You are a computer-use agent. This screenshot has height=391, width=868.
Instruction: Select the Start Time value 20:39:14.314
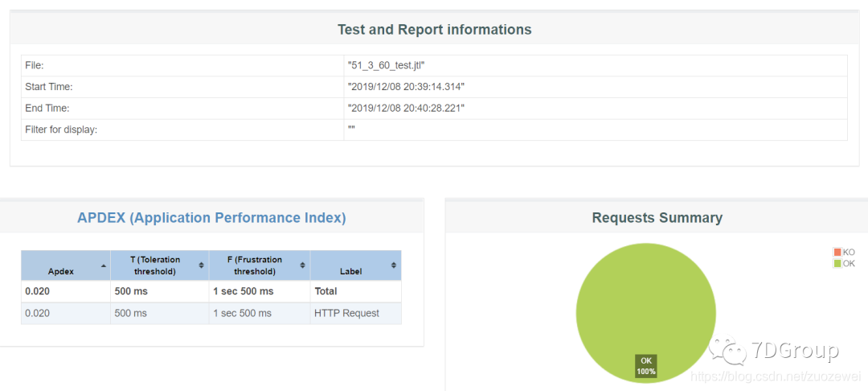(406, 86)
